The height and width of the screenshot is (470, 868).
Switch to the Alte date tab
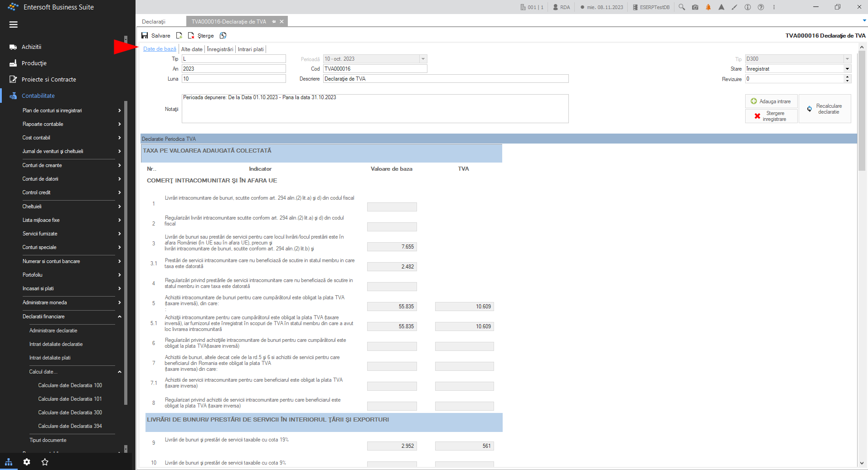click(192, 49)
